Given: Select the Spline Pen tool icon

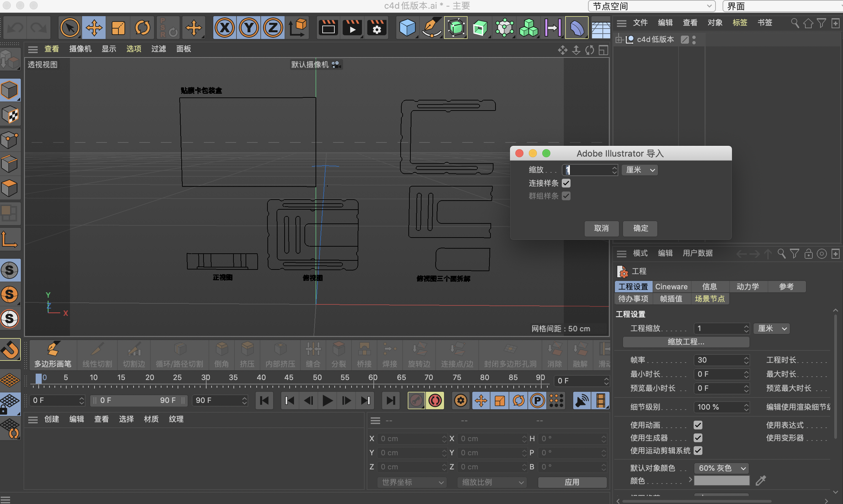Looking at the screenshot, I should point(431,28).
